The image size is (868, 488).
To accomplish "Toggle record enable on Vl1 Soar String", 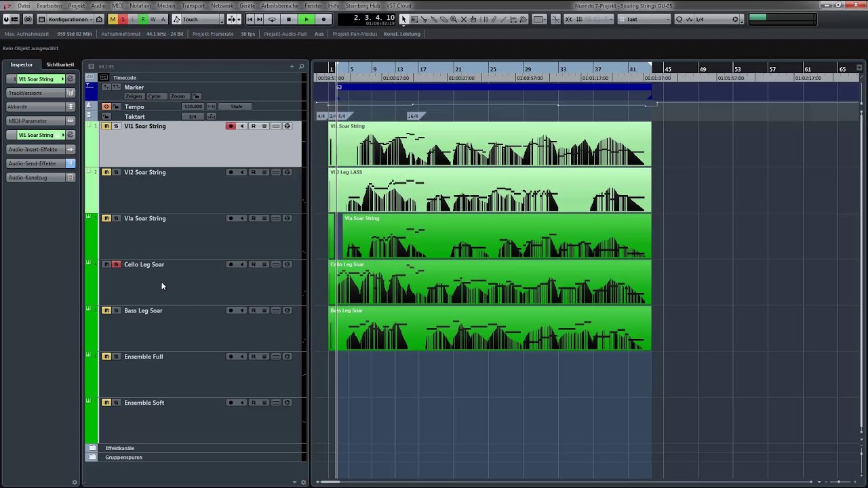I will [231, 126].
